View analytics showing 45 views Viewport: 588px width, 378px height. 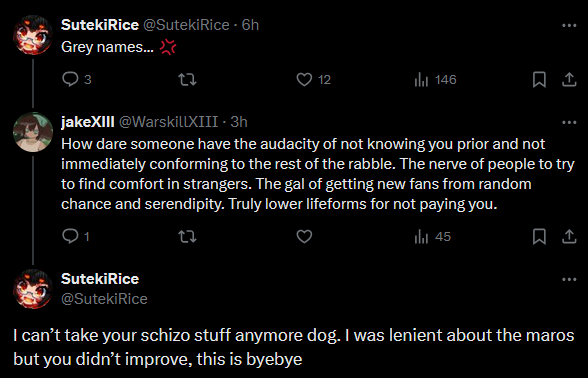pos(432,237)
